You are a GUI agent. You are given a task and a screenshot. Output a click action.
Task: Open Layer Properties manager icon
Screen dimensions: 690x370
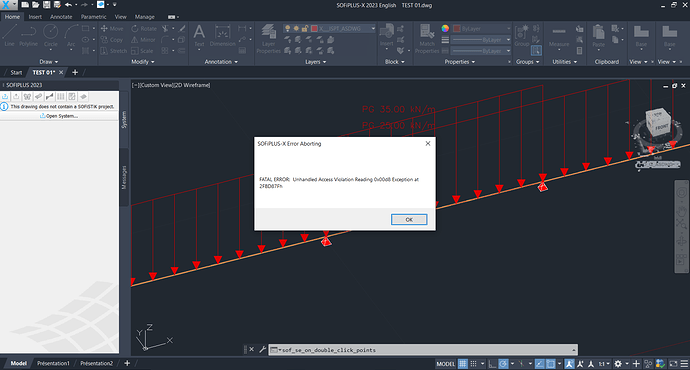click(268, 39)
